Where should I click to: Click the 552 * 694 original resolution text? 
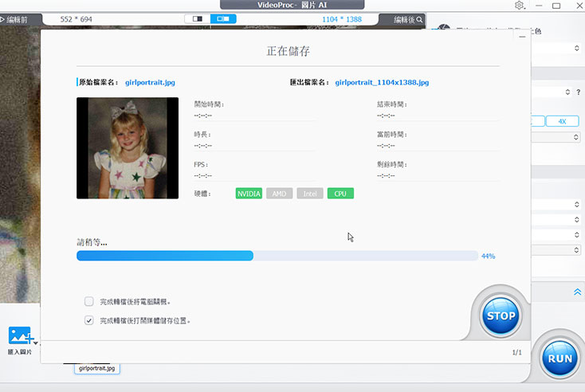pos(76,19)
